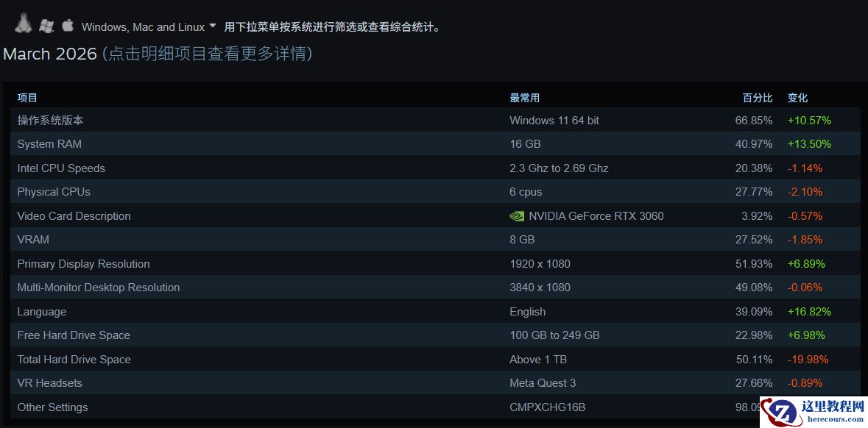Expand the Total Hard Drive Space row
Viewport: 868px width, 428px height.
tap(74, 359)
